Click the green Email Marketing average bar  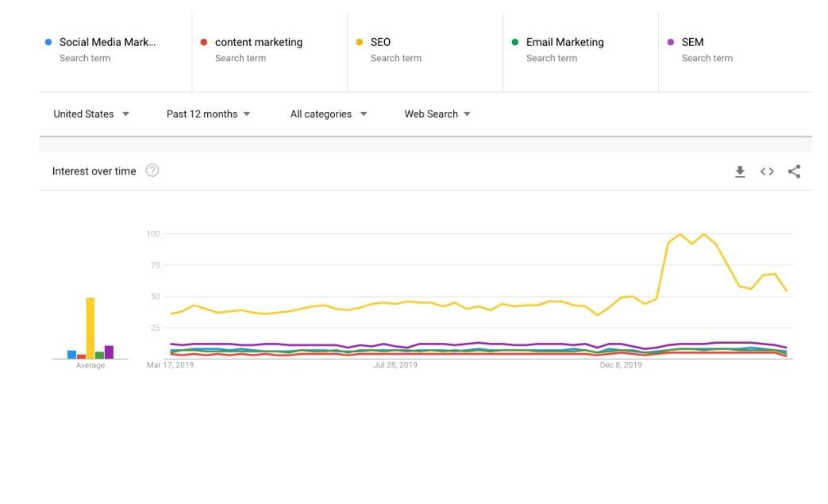click(x=99, y=355)
